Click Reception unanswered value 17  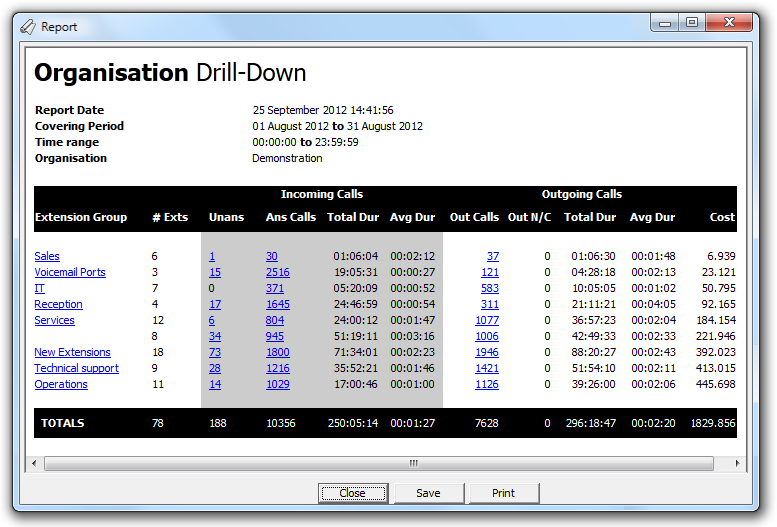[215, 304]
